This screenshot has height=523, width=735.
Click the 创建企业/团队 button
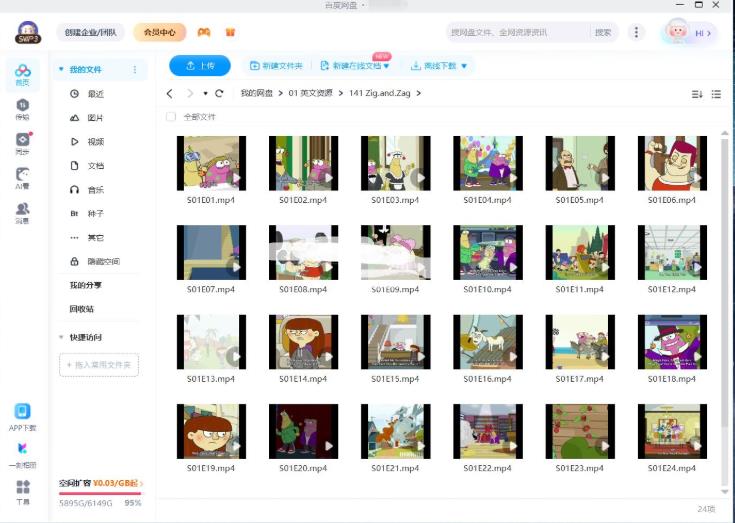click(90, 32)
